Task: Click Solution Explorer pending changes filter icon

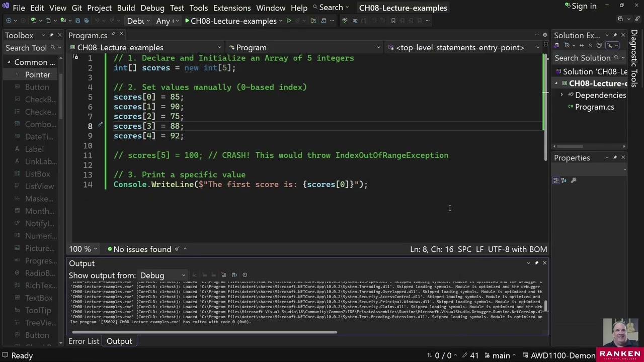Action: pos(567,45)
